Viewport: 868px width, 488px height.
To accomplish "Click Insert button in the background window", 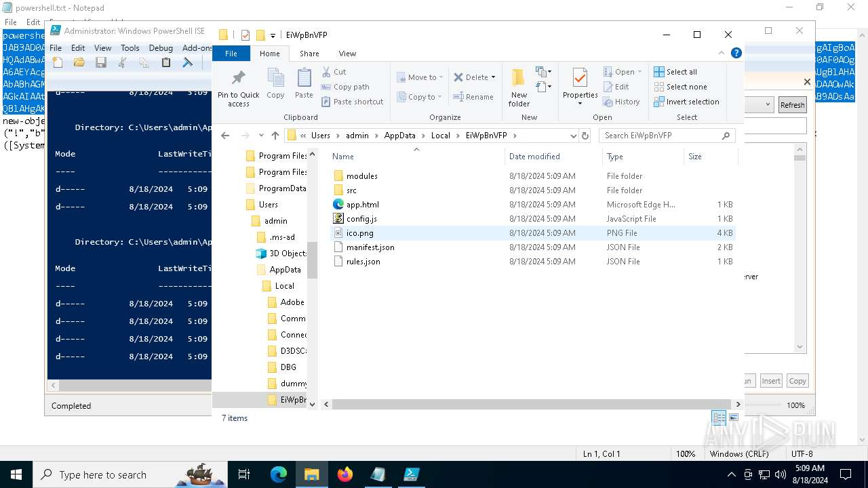I will pyautogui.click(x=771, y=381).
